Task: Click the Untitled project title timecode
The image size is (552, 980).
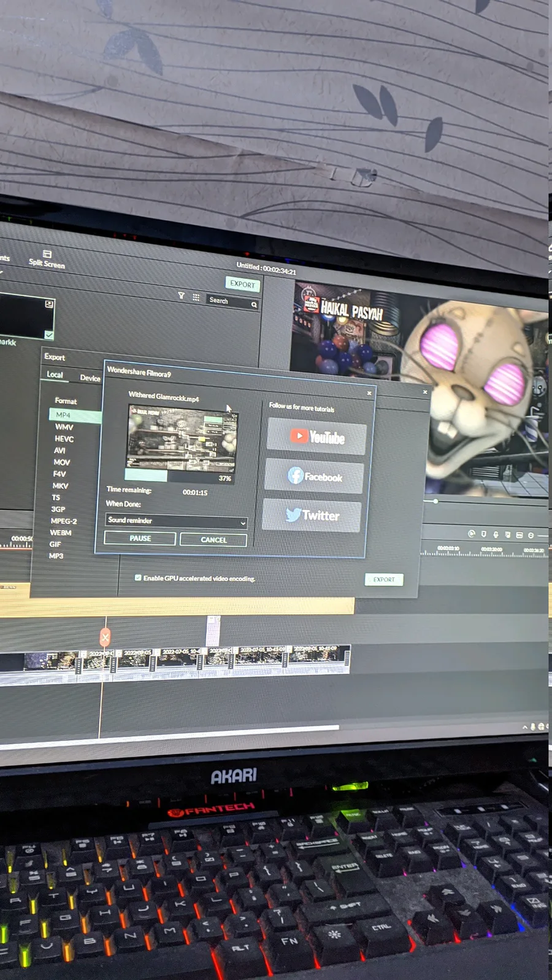Action: pyautogui.click(x=266, y=268)
